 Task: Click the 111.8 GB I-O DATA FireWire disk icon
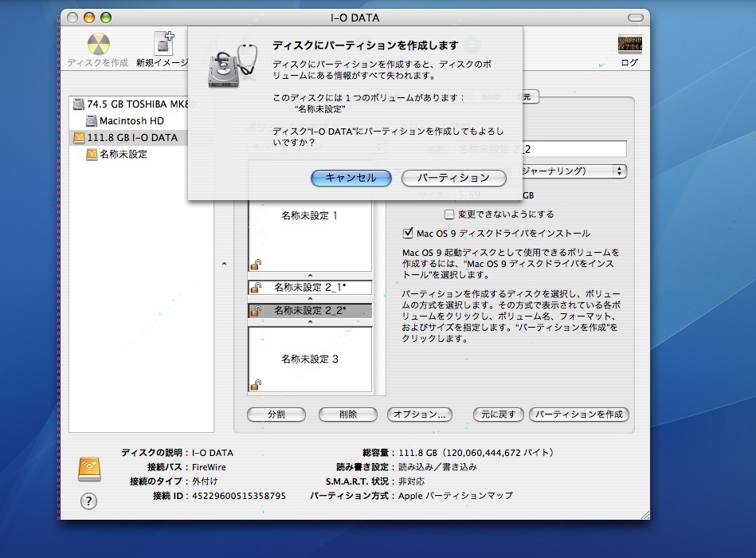[78, 137]
